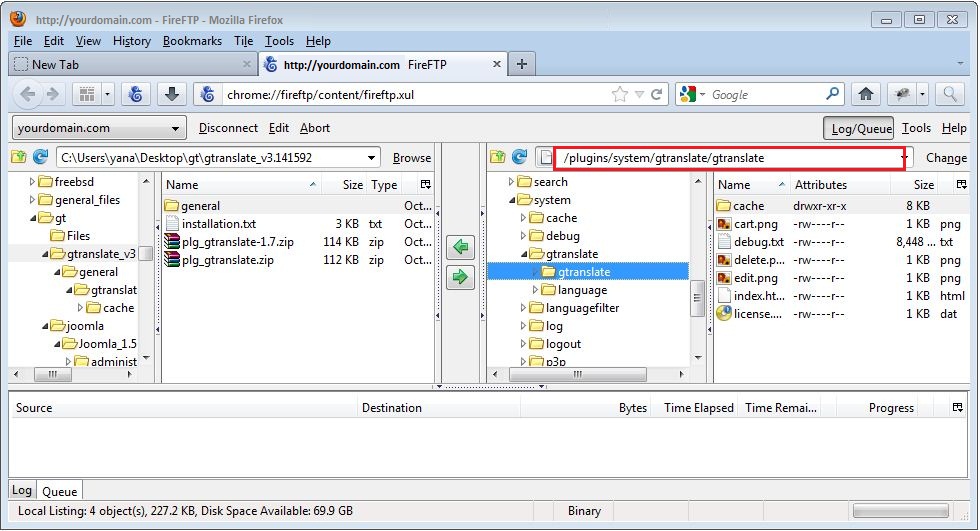Switch to the Queue tab
The width and height of the screenshot is (980, 531).
point(59,491)
